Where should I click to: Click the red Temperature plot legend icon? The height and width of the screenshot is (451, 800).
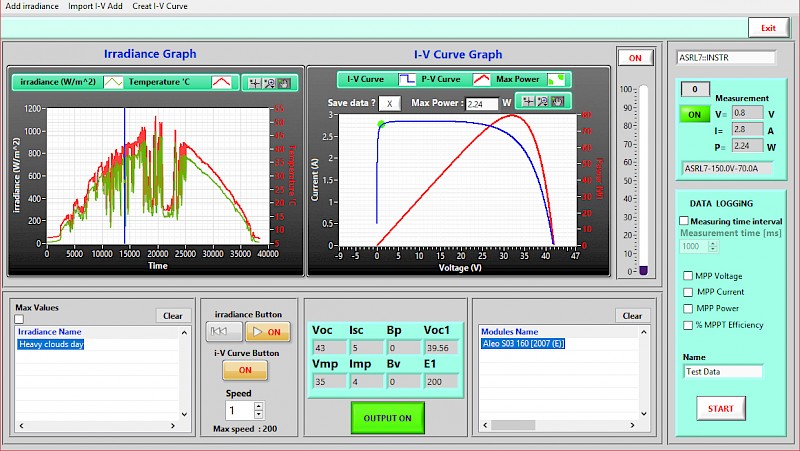tap(221, 82)
